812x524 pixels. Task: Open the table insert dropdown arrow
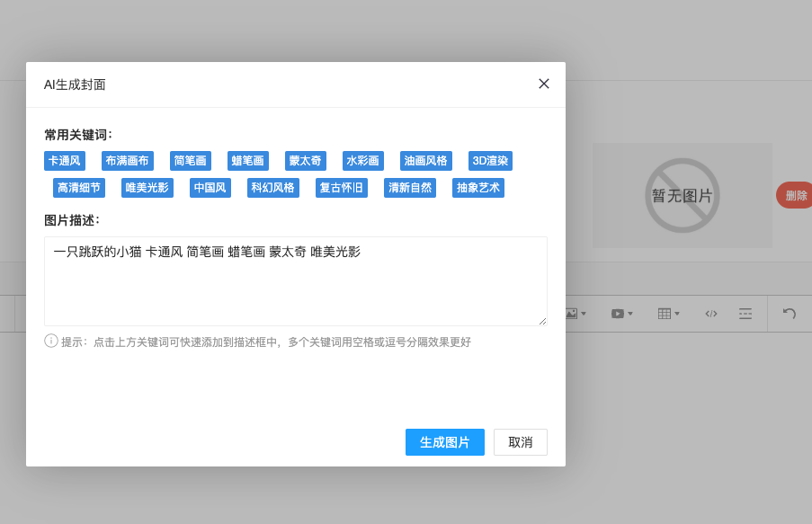point(677,314)
